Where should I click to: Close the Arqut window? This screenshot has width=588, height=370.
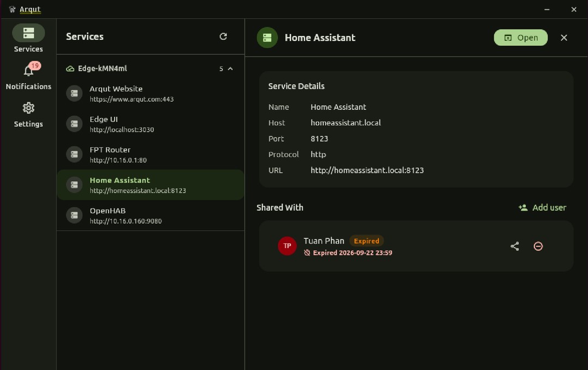pyautogui.click(x=574, y=9)
